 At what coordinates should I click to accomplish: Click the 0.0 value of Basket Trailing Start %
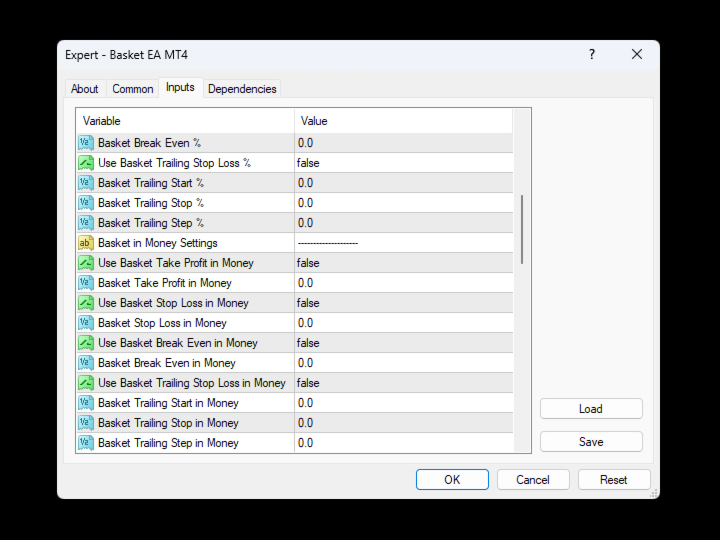(305, 183)
